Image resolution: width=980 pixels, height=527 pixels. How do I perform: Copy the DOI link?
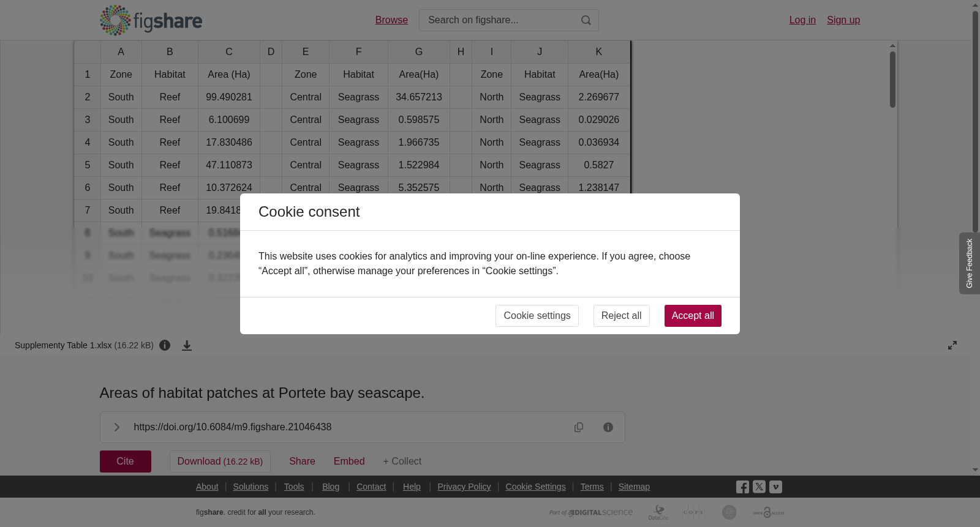tap(579, 427)
